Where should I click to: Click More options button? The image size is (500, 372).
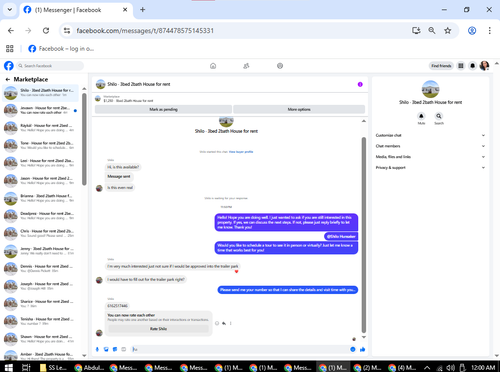tap(299, 109)
